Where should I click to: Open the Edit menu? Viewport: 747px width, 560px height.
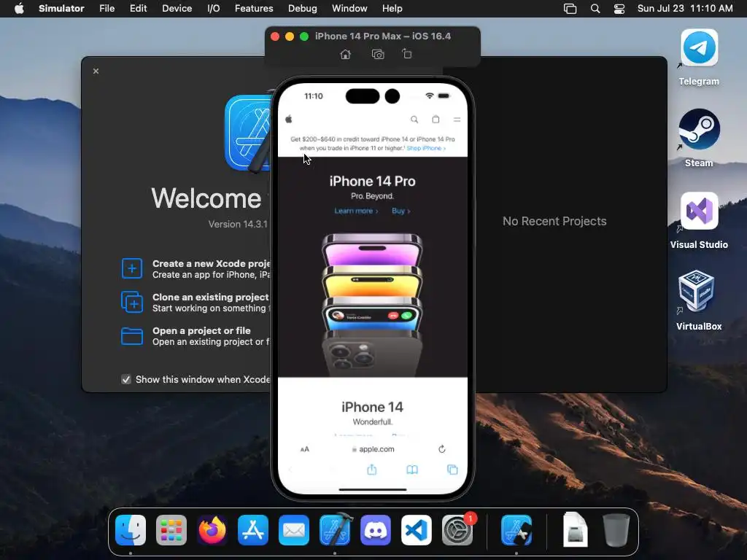[138, 9]
